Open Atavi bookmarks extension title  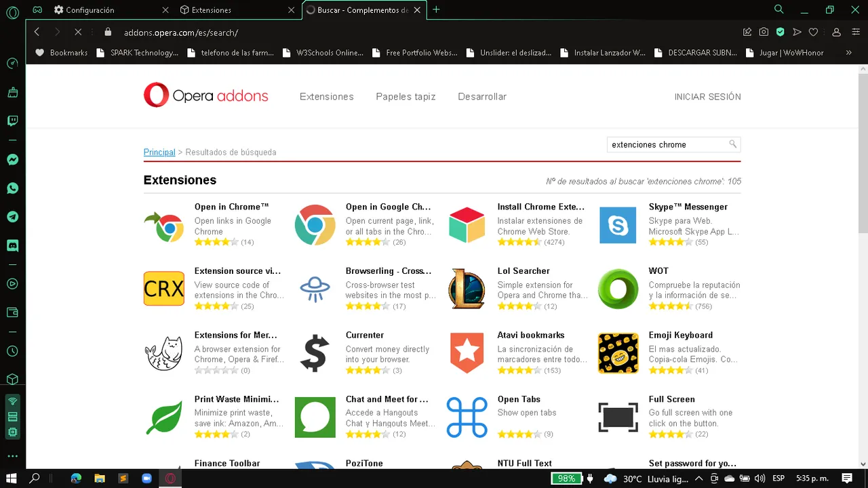(x=530, y=335)
